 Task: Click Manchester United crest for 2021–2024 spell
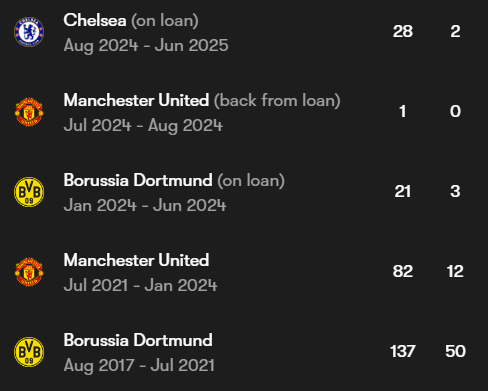(x=29, y=272)
